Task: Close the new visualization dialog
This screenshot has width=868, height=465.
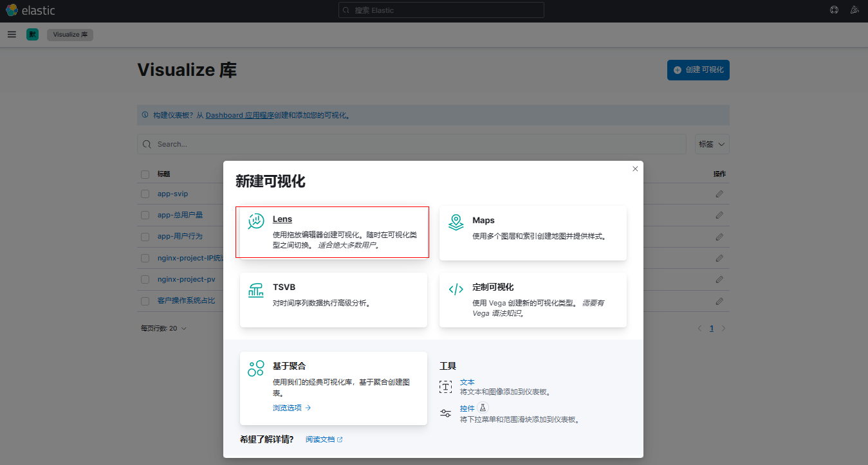Action: 635,169
